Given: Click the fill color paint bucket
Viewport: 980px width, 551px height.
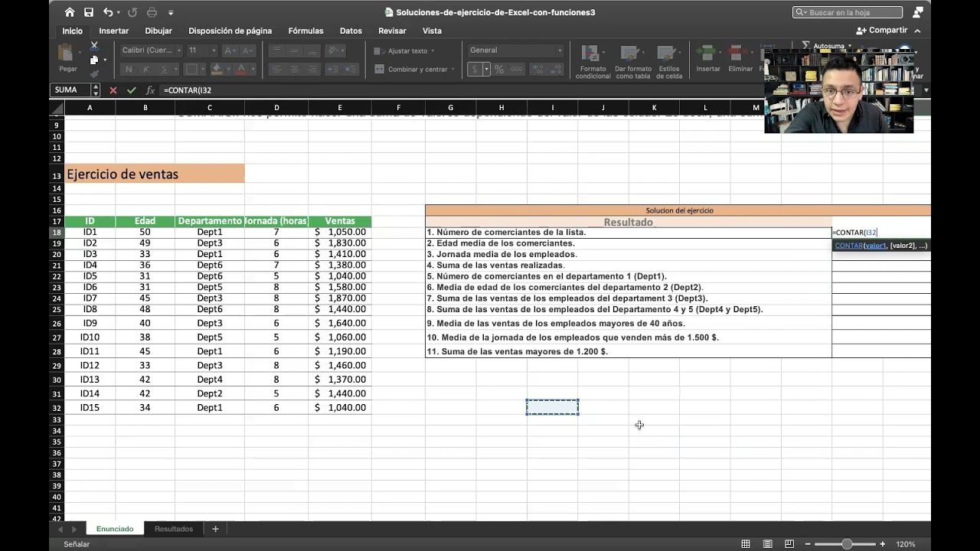Looking at the screenshot, I should [x=217, y=70].
